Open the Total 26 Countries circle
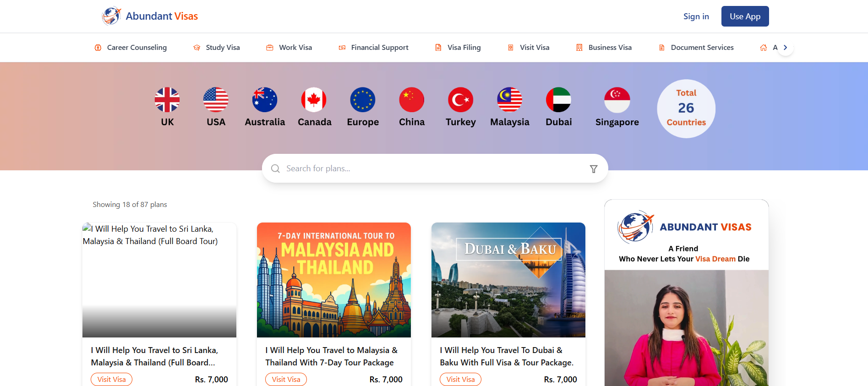868x386 pixels. [686, 109]
